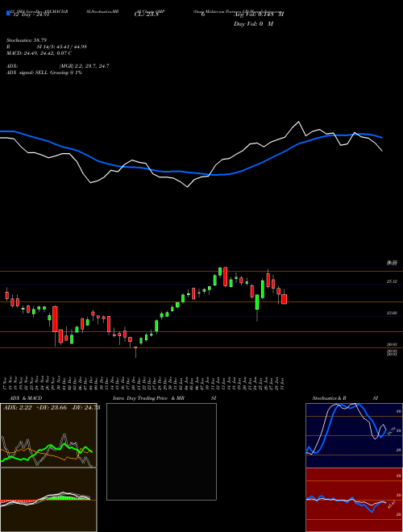
Task: Click the 'Stochastics & R SI' panel title
Action: pyautogui.click(x=345, y=398)
